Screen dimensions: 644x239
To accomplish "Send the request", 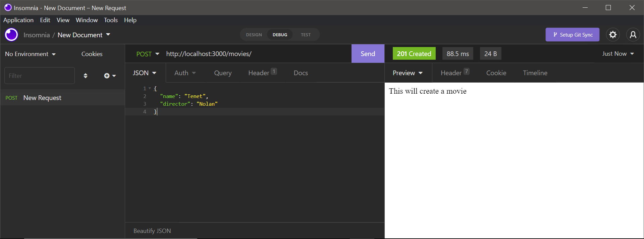I will click(x=368, y=54).
